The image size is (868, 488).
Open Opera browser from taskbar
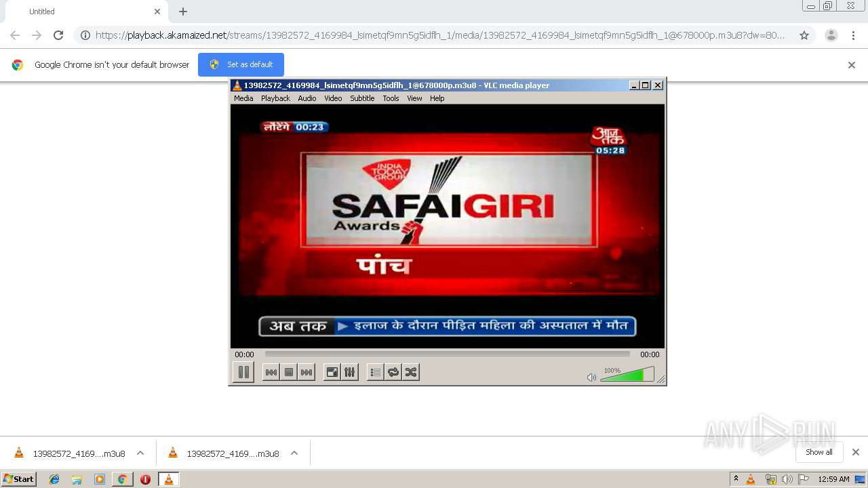[145, 479]
